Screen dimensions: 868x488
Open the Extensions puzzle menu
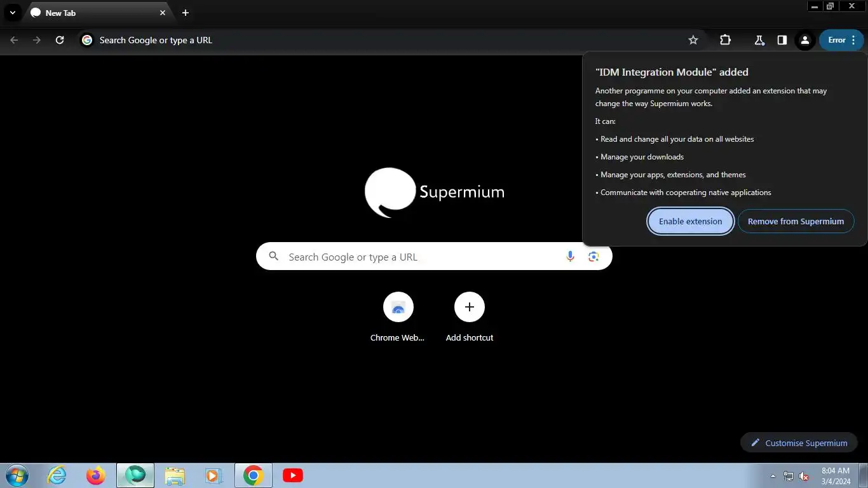point(725,40)
